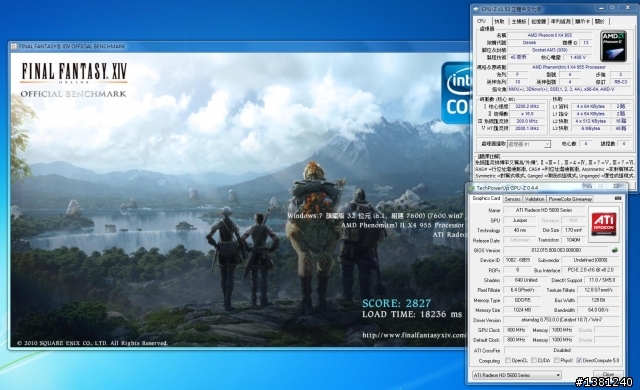The height and width of the screenshot is (390, 640).
Task: Enable the CUDA checkbox in GPU-Z
Action: pos(534,360)
